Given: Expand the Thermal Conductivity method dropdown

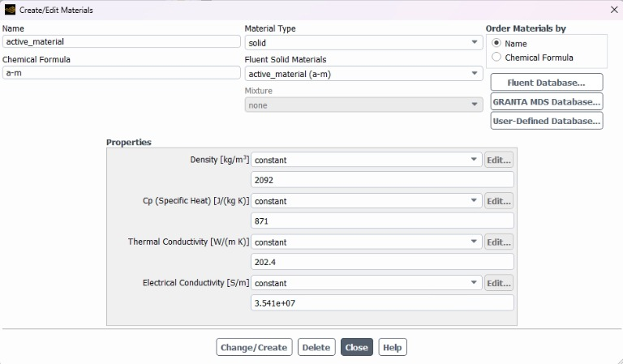Looking at the screenshot, I should click(x=367, y=242).
